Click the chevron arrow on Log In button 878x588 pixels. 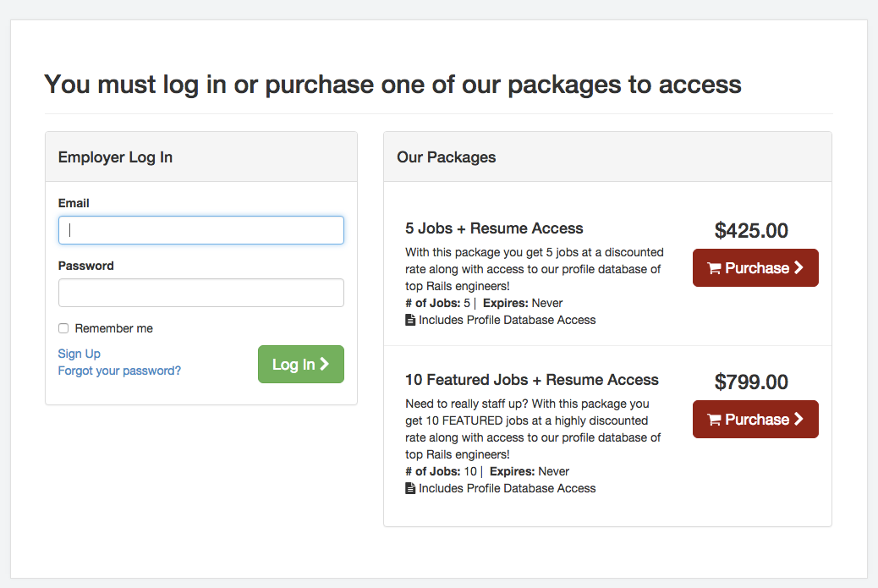pyautogui.click(x=324, y=364)
